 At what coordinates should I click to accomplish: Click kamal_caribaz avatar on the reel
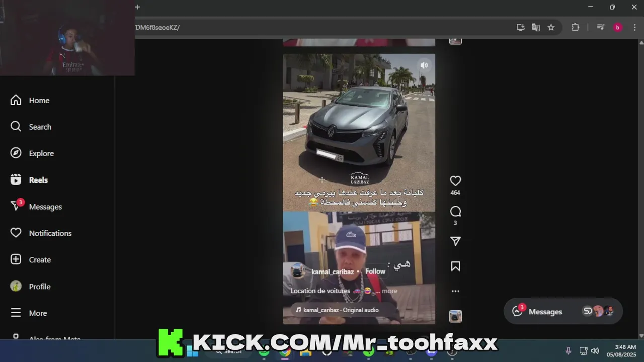click(298, 271)
